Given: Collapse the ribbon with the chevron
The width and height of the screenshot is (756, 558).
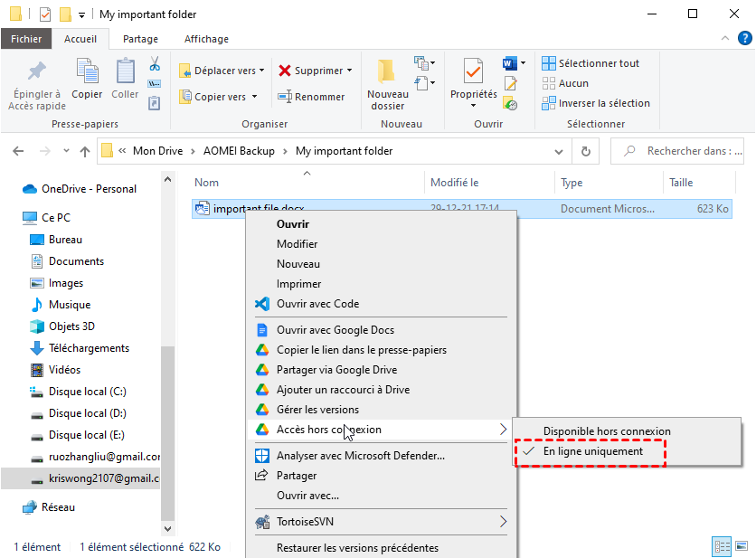Looking at the screenshot, I should (724, 38).
